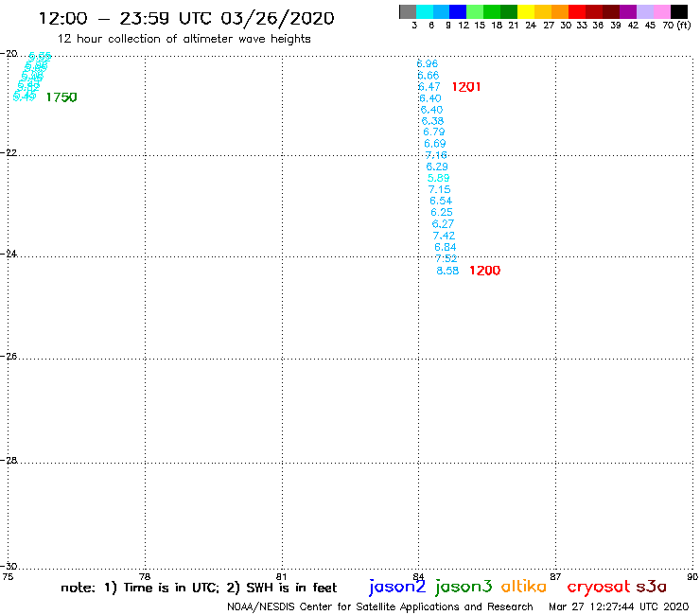The width and height of the screenshot is (700, 615).
Task: Select the pure blue swatch in the scale
Action: 458,11
